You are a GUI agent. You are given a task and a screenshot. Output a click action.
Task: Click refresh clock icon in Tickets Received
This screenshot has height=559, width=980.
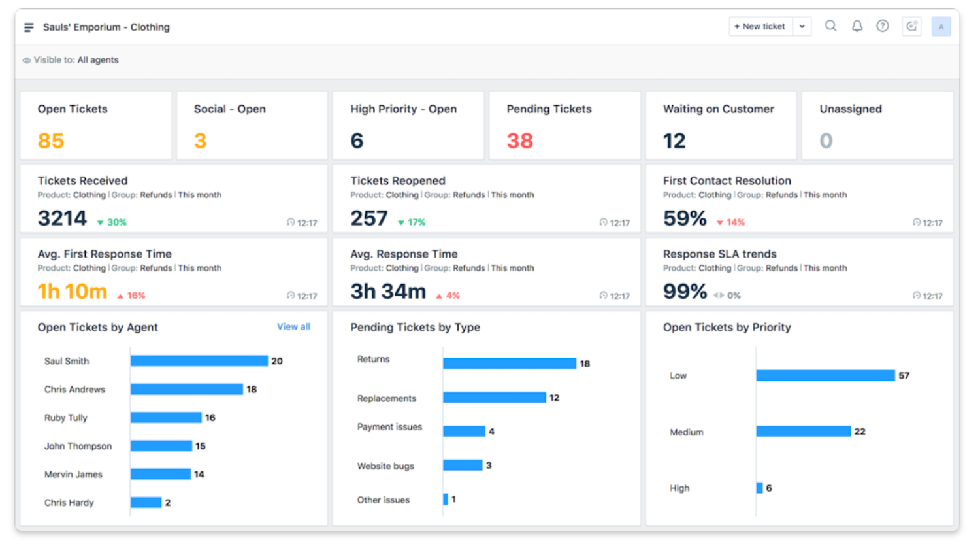click(291, 223)
